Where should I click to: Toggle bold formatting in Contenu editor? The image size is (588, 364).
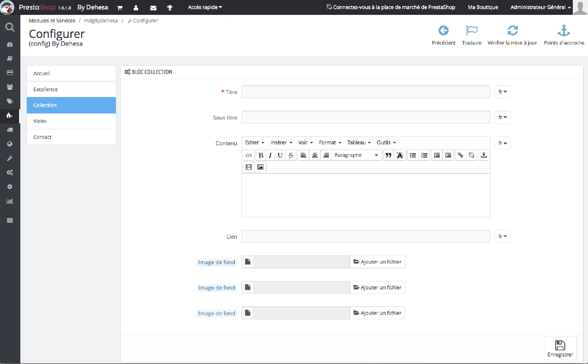pos(261,155)
